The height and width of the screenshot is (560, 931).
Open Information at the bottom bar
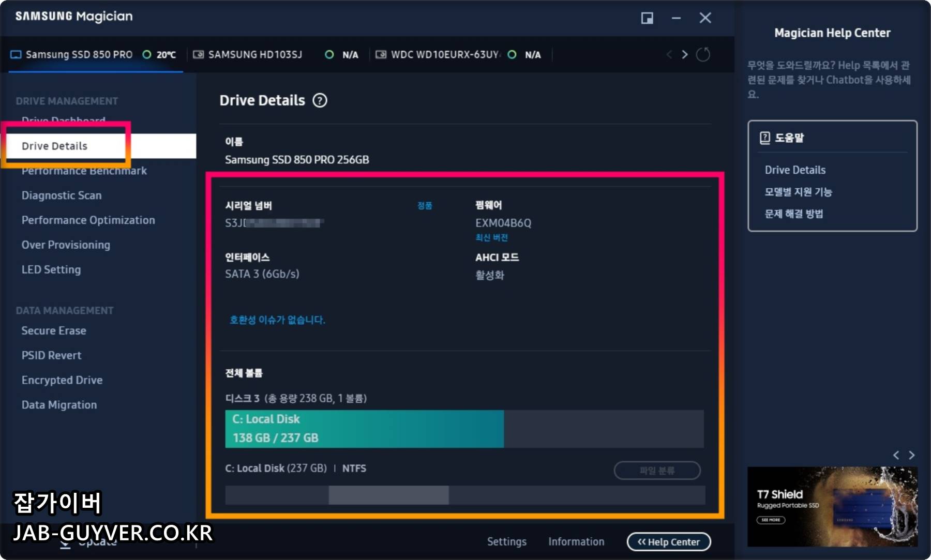coord(576,541)
